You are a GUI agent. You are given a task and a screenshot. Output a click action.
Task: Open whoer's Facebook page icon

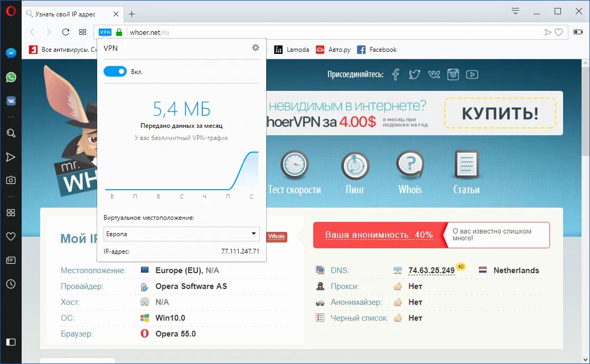pyautogui.click(x=396, y=74)
